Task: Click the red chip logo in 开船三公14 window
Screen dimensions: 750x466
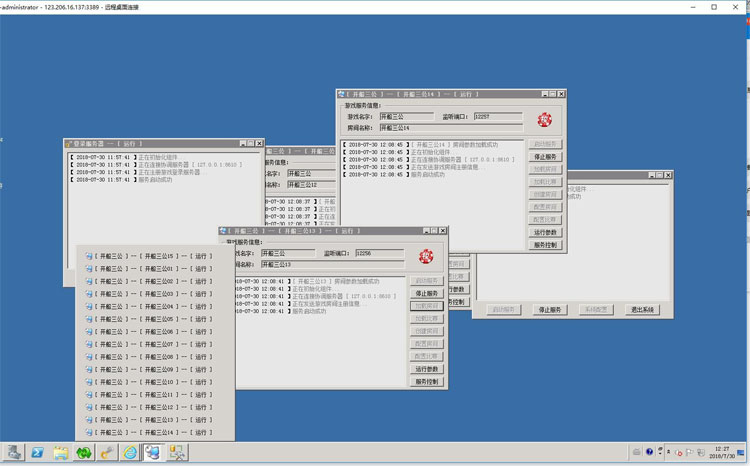Action: pos(545,119)
